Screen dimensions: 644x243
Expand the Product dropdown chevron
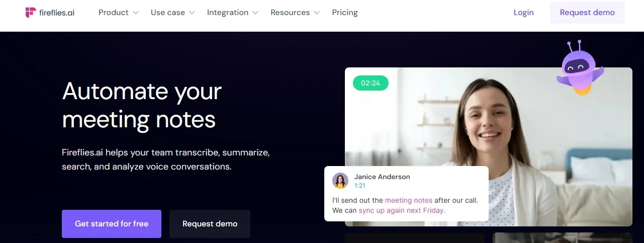pos(135,13)
